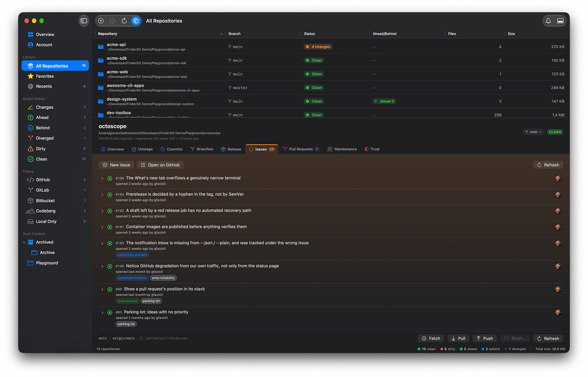Switch to the Commits tab
This screenshot has width=588, height=377.
click(x=171, y=149)
